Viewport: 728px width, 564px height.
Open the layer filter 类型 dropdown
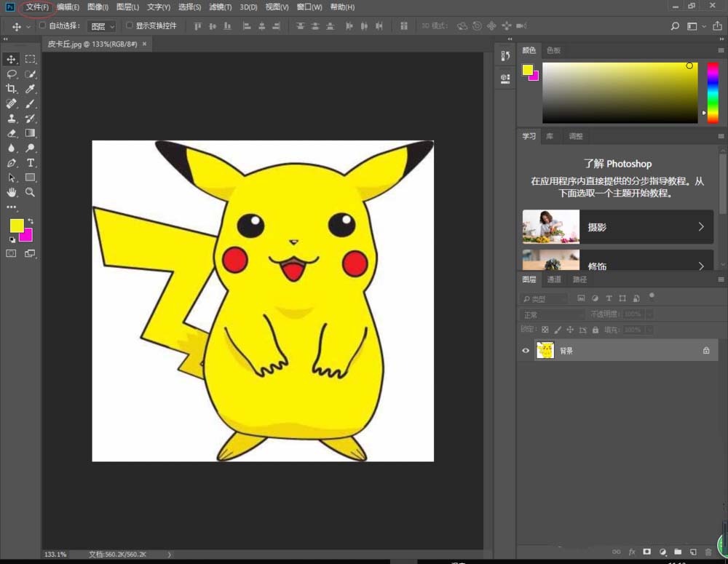point(544,298)
